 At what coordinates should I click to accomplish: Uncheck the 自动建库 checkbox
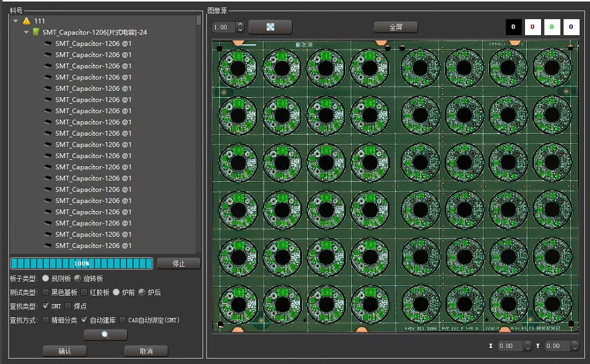pyautogui.click(x=84, y=320)
